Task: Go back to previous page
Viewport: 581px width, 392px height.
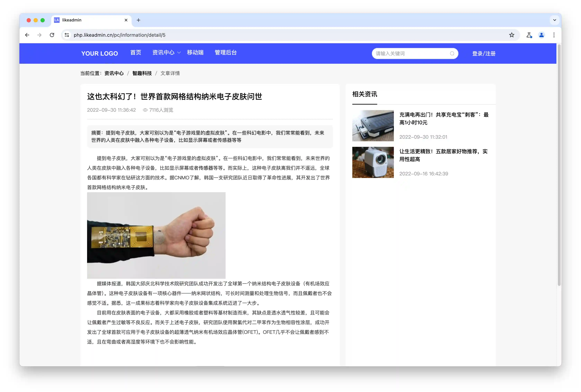Action: click(27, 35)
